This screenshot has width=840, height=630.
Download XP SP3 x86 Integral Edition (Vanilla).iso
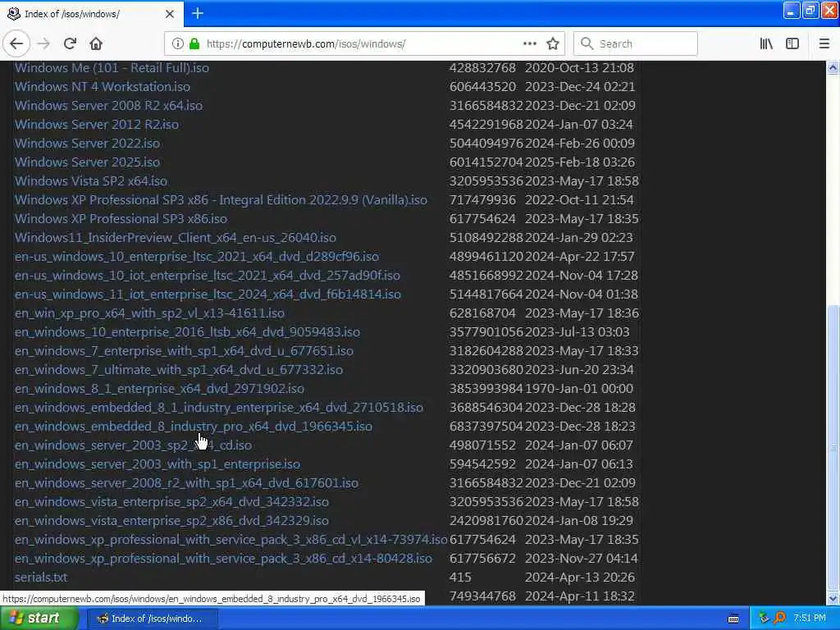[x=221, y=200]
